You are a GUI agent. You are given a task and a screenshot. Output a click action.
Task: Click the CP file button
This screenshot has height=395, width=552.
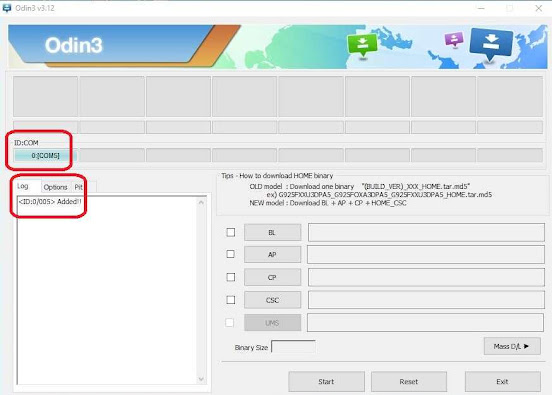coord(272,277)
